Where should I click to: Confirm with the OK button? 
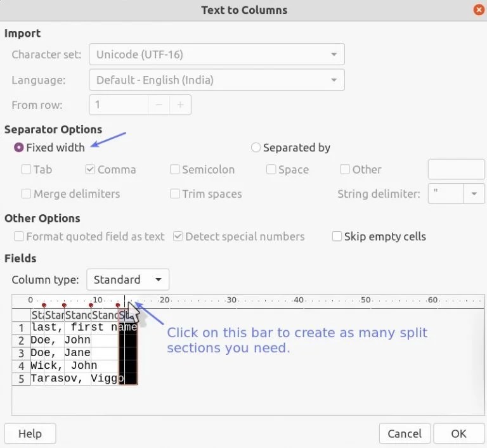[458, 433]
